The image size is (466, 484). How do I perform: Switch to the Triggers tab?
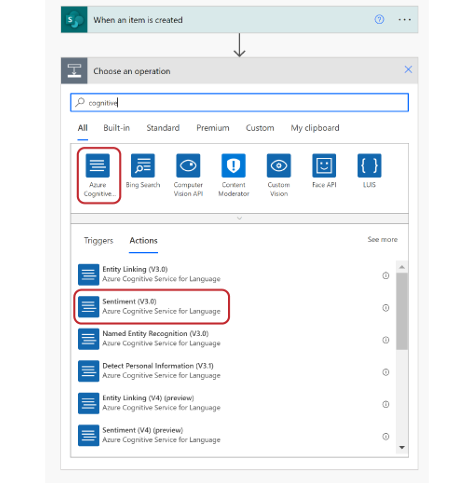pyautogui.click(x=99, y=241)
